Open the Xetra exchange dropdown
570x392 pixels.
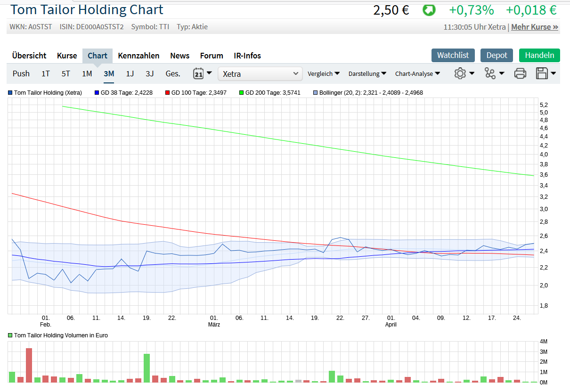pyautogui.click(x=260, y=73)
